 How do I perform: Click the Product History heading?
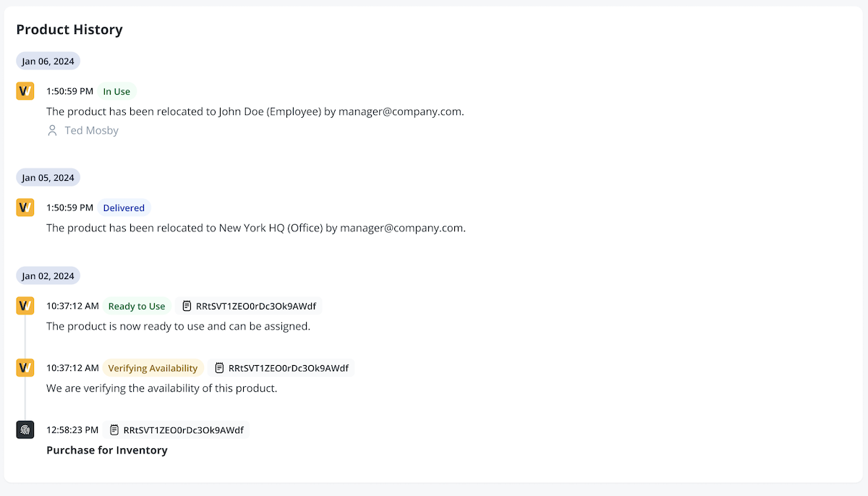[x=69, y=30]
